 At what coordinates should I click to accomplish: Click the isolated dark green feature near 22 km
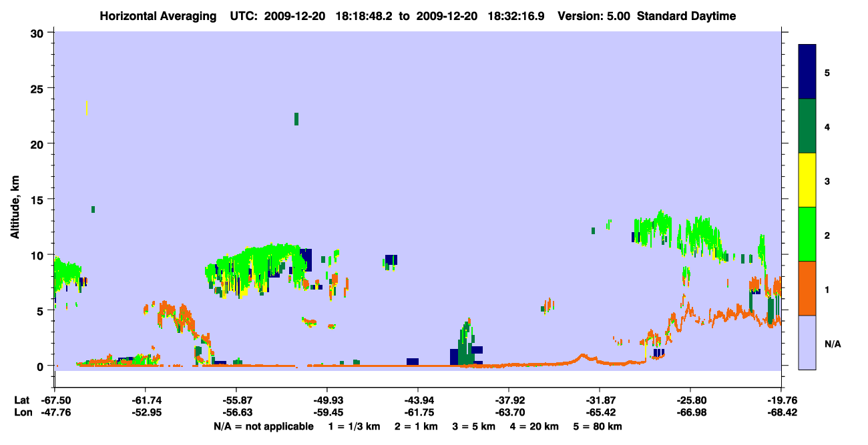(x=296, y=119)
